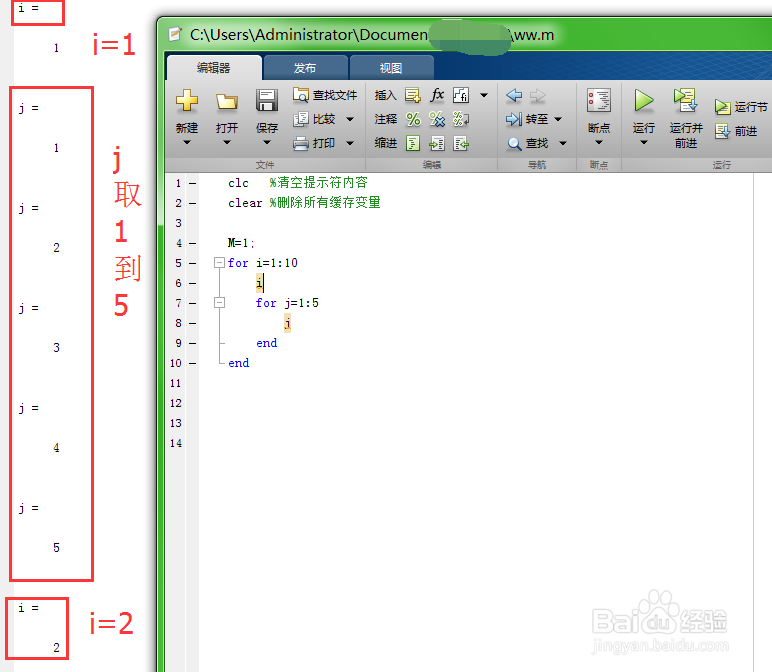Click the line number 14 in gutter
The image size is (772, 672).
(176, 443)
